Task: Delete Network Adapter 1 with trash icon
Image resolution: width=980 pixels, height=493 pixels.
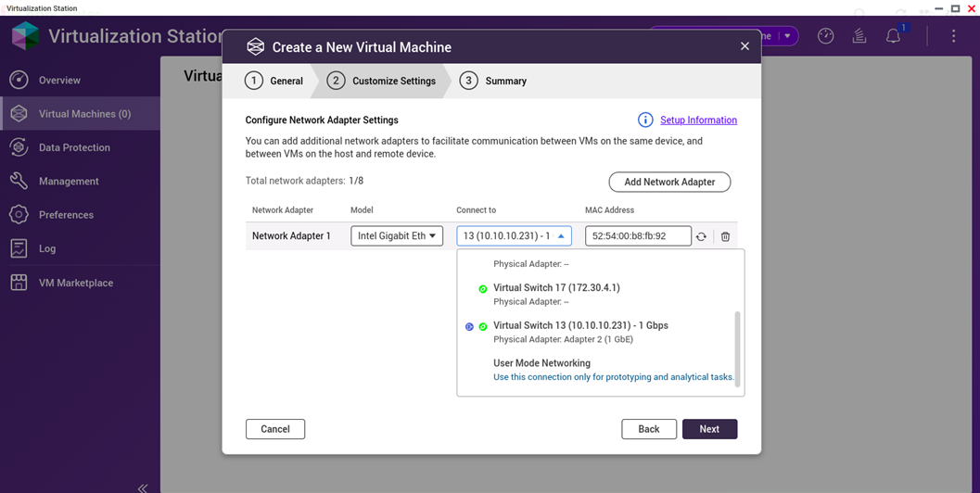Action: [725, 237]
